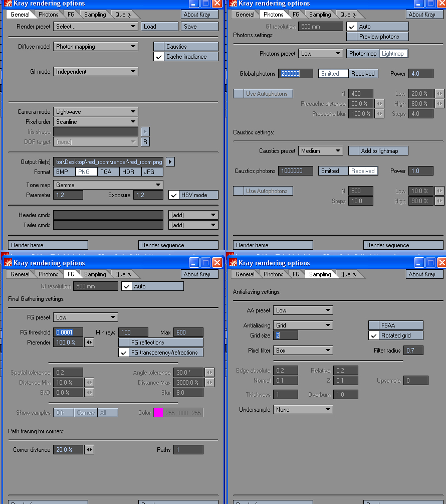
Task: Click the magenta sample color swatch
Action: click(158, 413)
